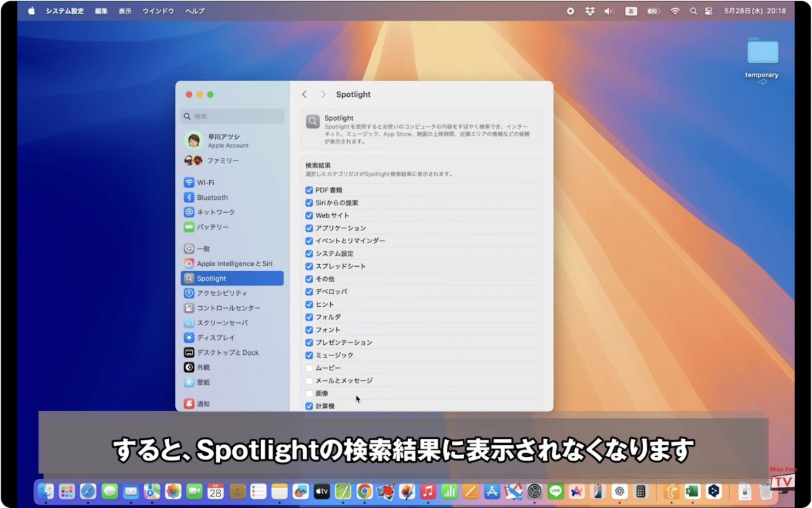Open バッテリー settings in the sidebar
This screenshot has height=508, width=812.
click(232, 227)
